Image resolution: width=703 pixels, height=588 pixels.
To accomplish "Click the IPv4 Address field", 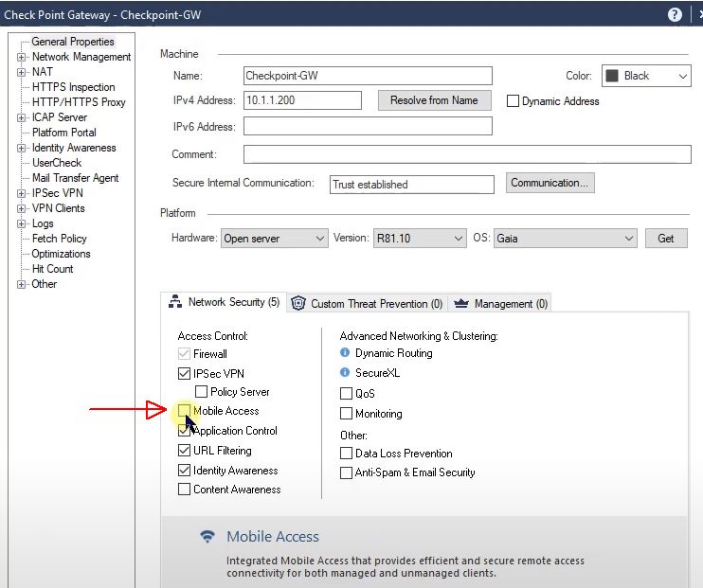I will [x=302, y=100].
